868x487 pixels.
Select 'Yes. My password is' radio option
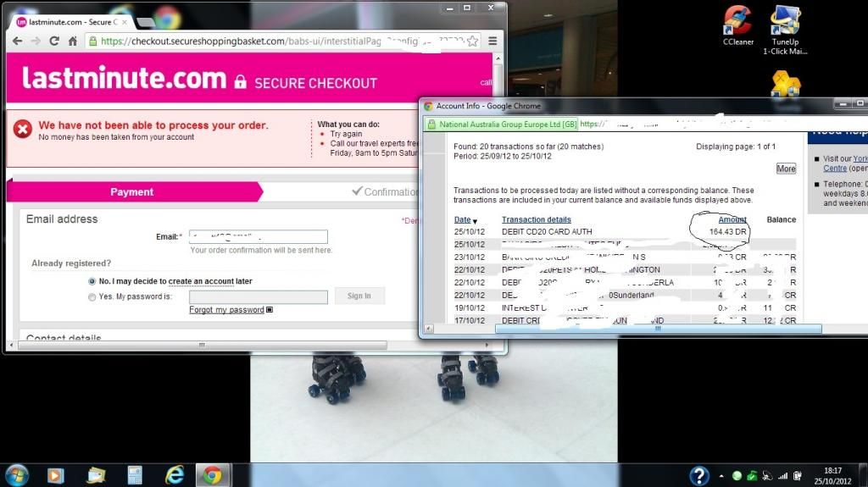92,297
